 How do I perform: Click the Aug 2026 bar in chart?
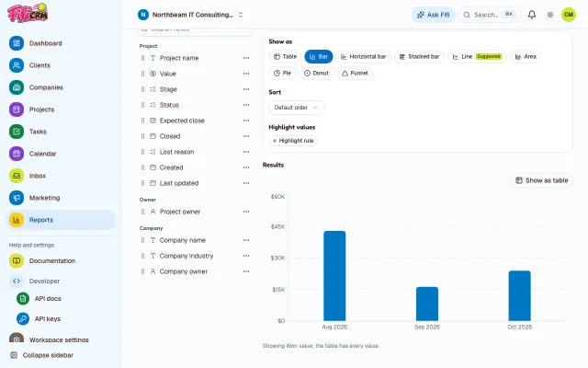(x=334, y=276)
